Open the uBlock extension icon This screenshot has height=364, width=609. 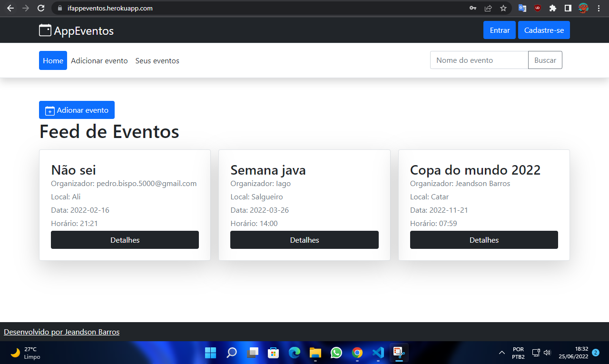[538, 8]
